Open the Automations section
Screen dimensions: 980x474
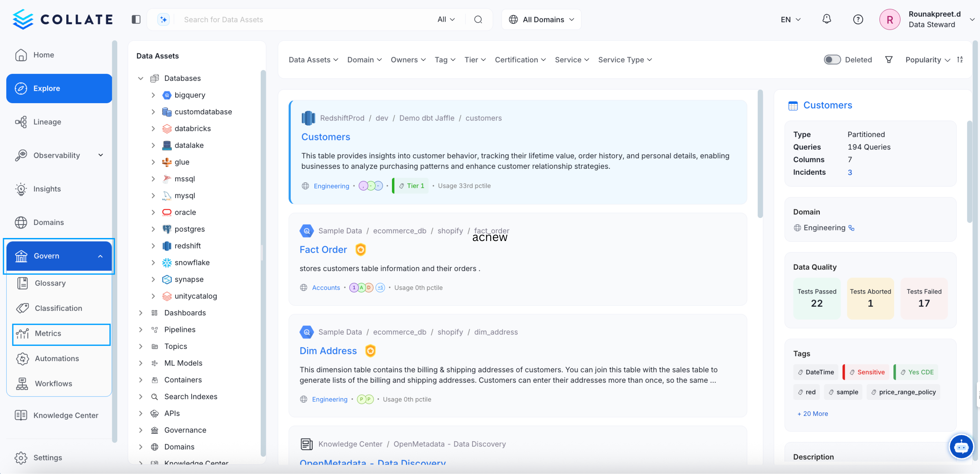coord(57,358)
